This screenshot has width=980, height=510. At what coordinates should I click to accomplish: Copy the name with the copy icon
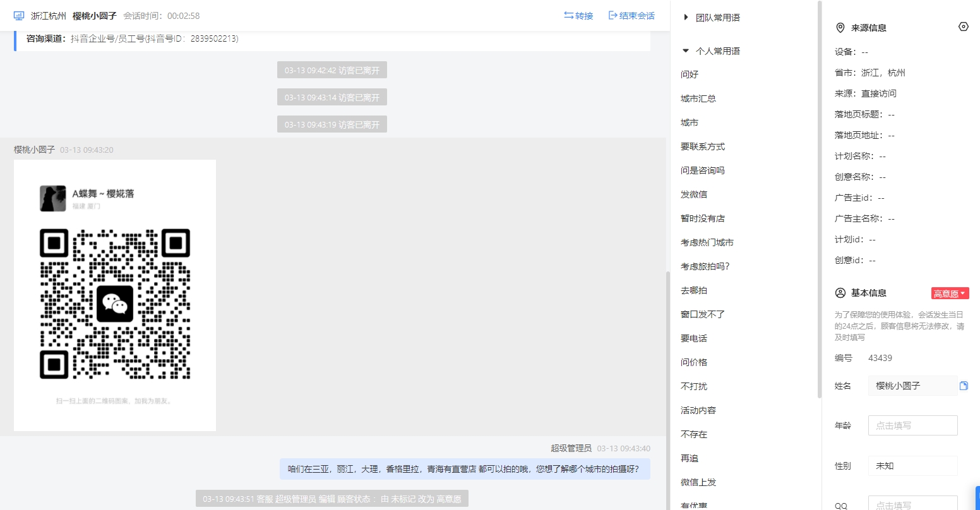(964, 386)
